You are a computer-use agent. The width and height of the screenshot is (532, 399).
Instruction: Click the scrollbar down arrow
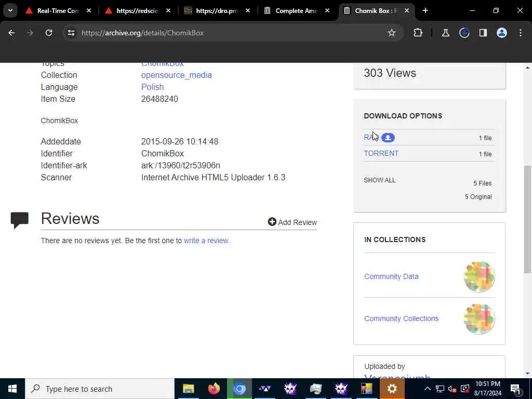[527, 374]
